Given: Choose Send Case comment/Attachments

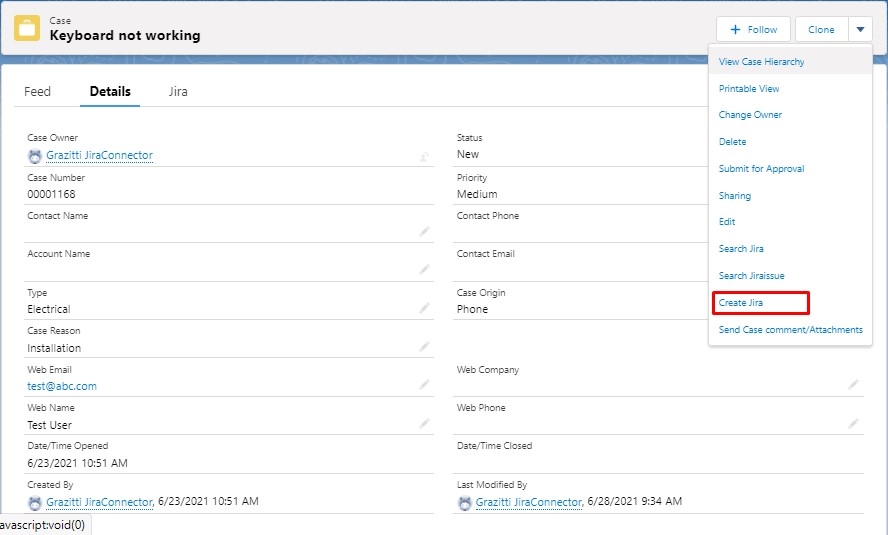Looking at the screenshot, I should point(791,329).
